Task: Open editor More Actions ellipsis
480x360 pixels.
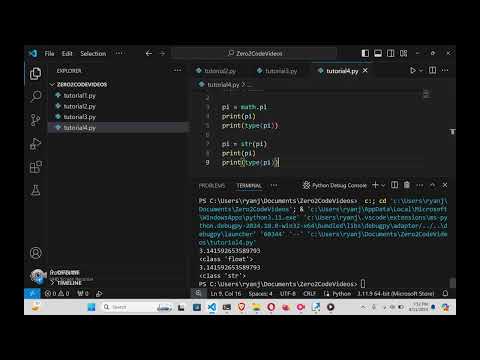Action: click(445, 70)
